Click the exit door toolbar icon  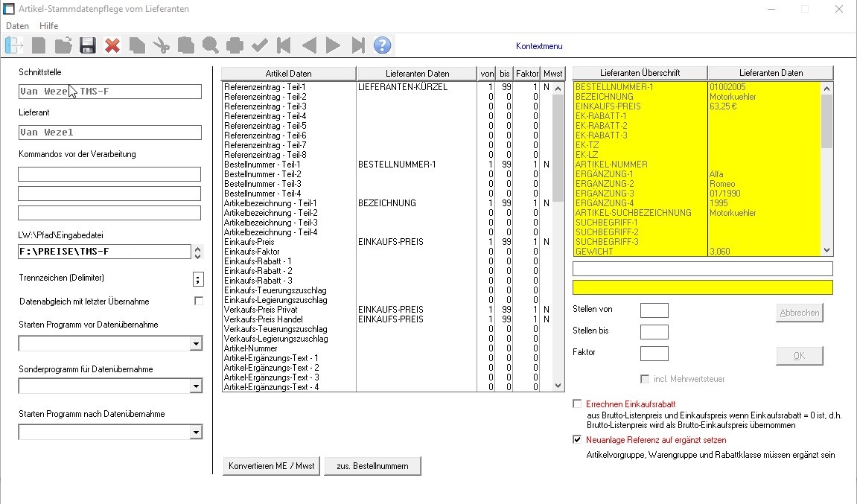coord(14,45)
